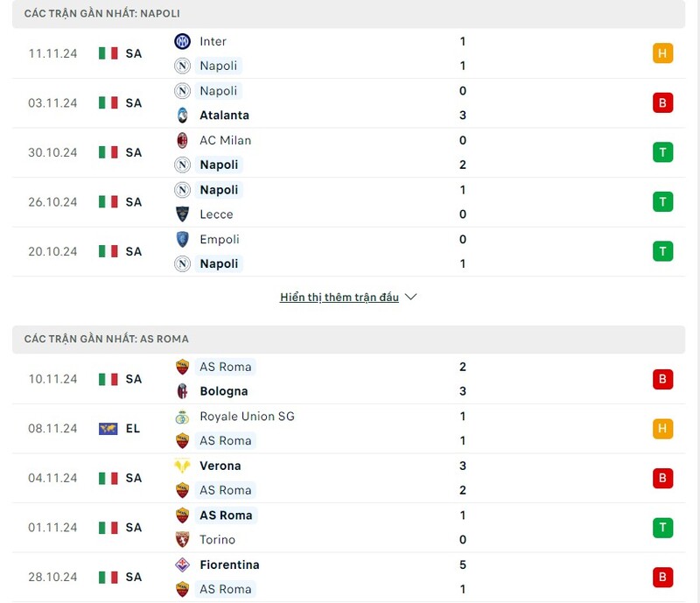Image resolution: width=700 pixels, height=603 pixels.
Task: Open the Royale Union SG team link
Action: (247, 417)
